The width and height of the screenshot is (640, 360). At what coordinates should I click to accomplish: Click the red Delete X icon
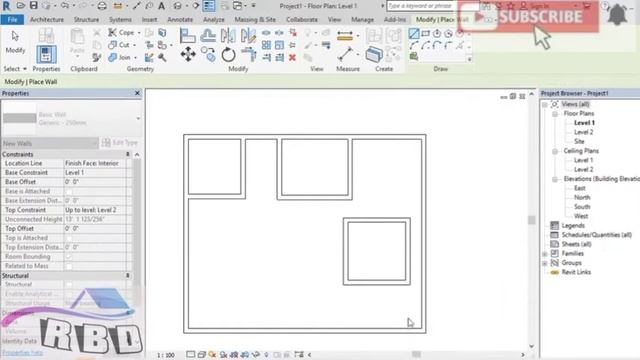tap(292, 58)
